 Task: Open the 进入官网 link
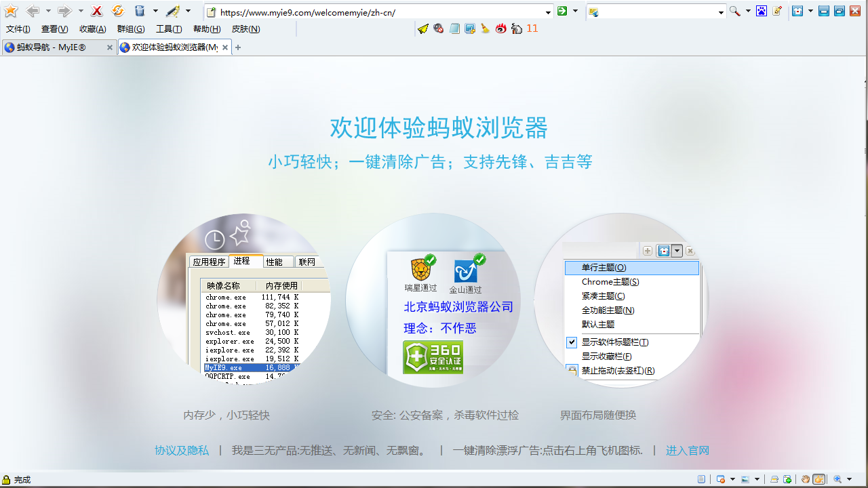click(x=687, y=451)
